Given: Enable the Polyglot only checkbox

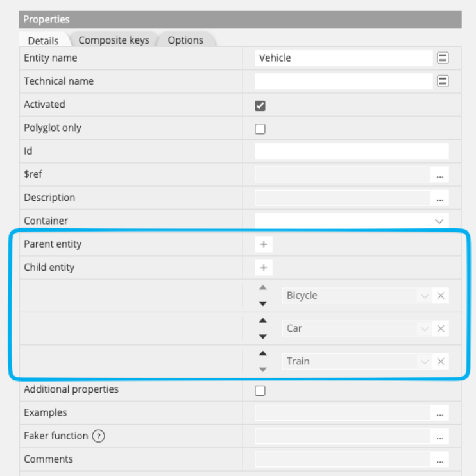Looking at the screenshot, I should tap(260, 129).
